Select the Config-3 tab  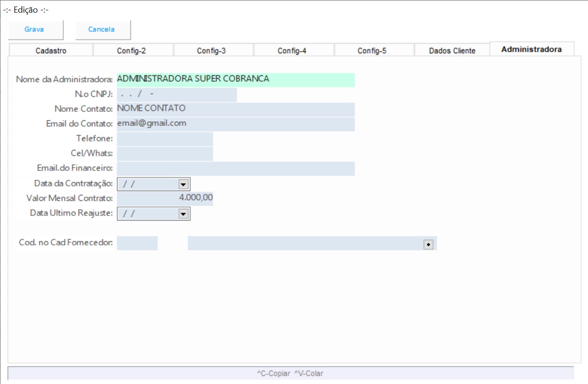[x=211, y=51]
